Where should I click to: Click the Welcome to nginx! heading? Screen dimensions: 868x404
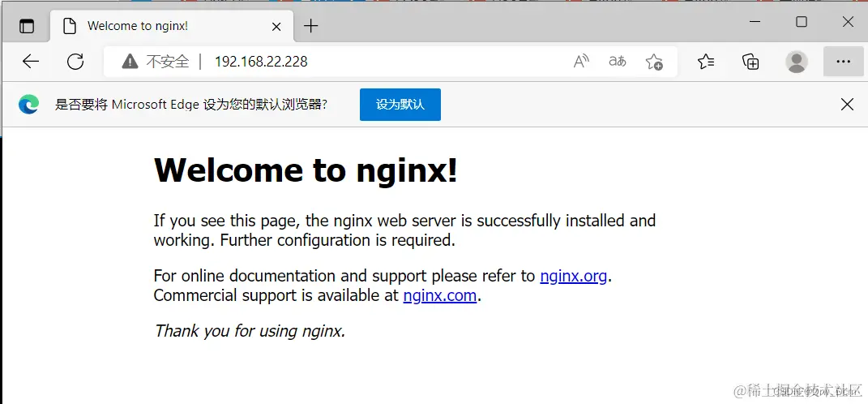coord(306,170)
